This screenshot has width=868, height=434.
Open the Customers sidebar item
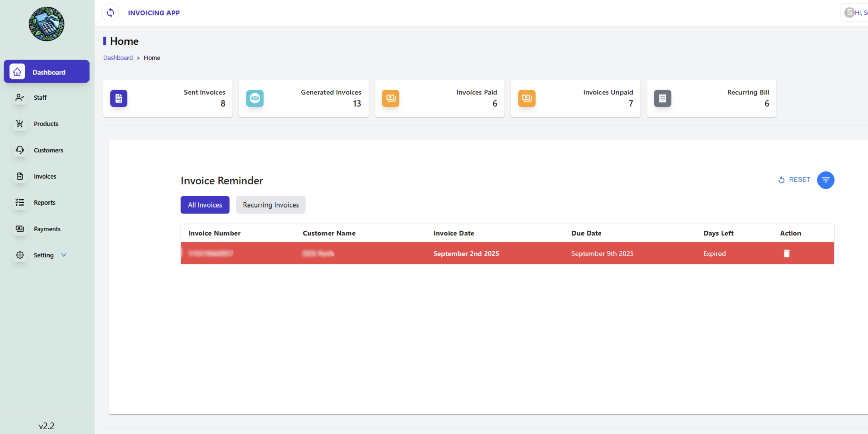pos(48,150)
